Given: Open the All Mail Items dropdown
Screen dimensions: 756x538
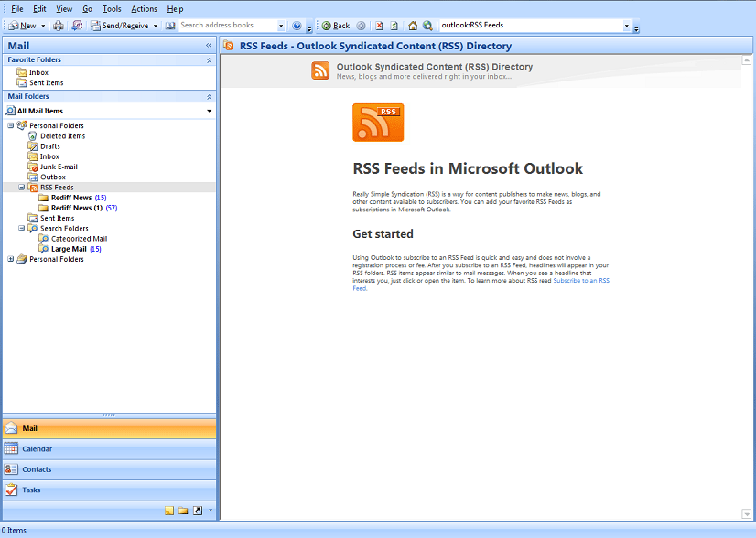Looking at the screenshot, I should [208, 110].
